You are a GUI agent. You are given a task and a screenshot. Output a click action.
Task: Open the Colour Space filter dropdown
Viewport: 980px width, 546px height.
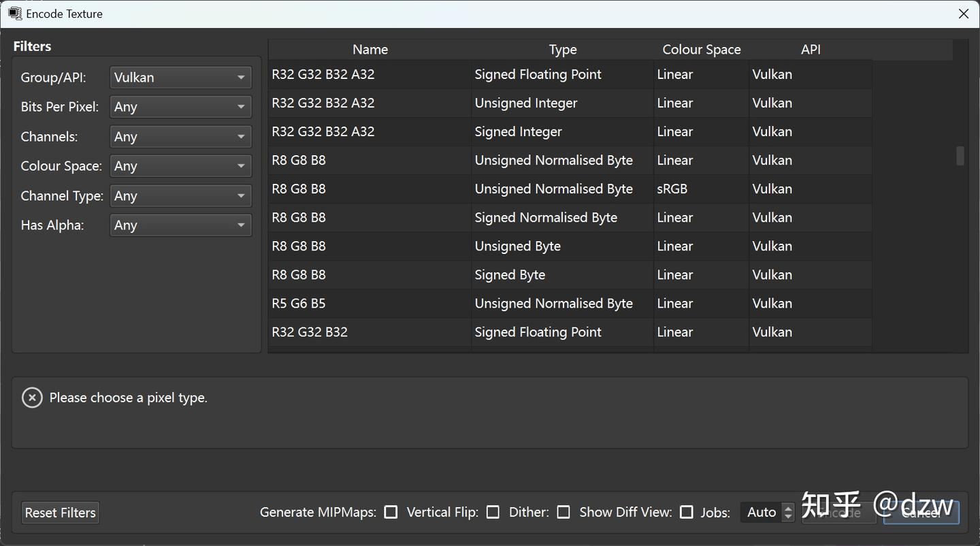click(x=180, y=166)
